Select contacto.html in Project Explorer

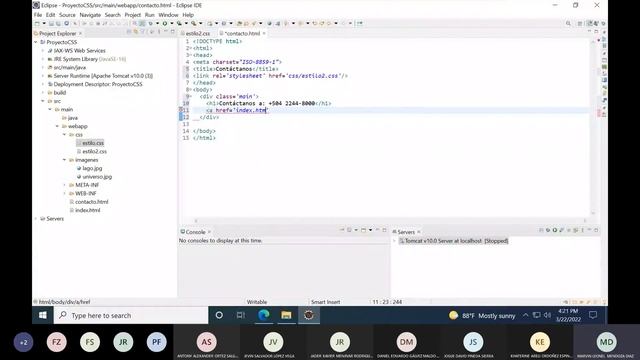coord(91,202)
